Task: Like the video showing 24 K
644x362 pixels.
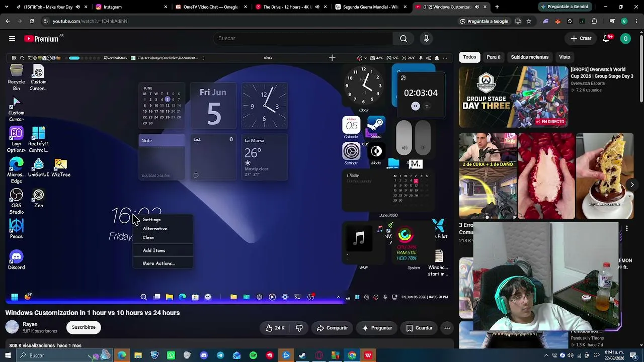Action: pyautogui.click(x=275, y=328)
